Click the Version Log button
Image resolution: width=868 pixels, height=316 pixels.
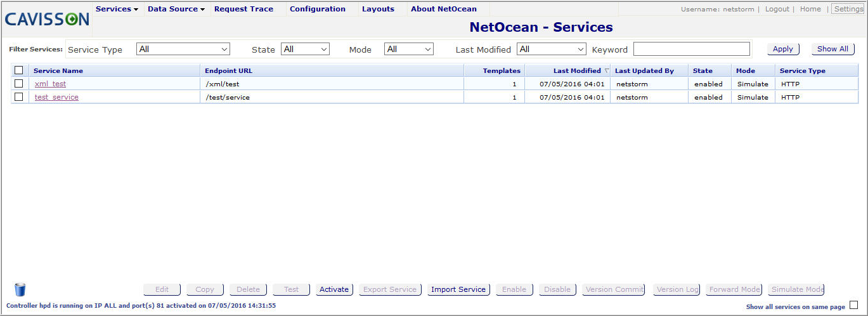678,289
